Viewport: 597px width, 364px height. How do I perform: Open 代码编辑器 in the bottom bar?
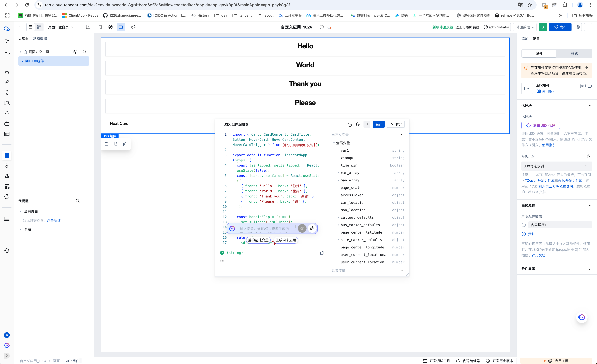pyautogui.click(x=468, y=361)
